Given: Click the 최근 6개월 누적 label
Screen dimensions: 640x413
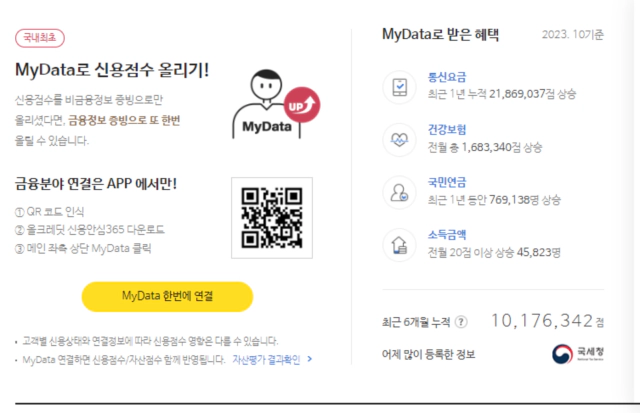Looking at the screenshot, I should coord(416,322).
